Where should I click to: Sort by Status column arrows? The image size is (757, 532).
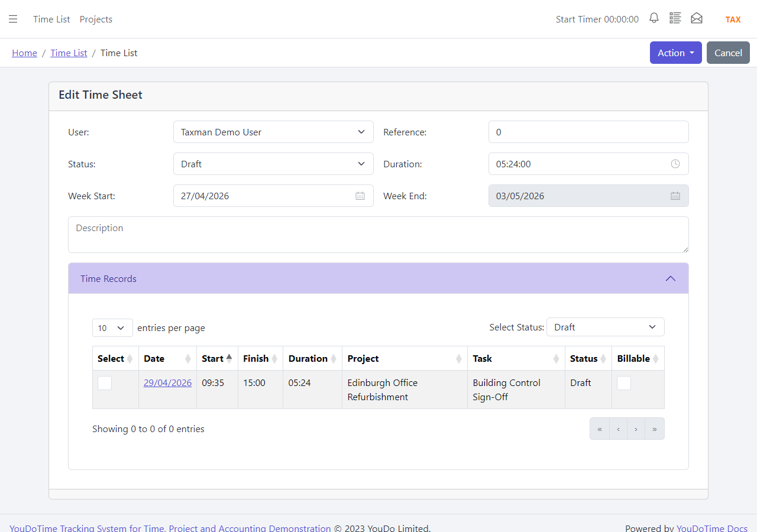tap(603, 358)
